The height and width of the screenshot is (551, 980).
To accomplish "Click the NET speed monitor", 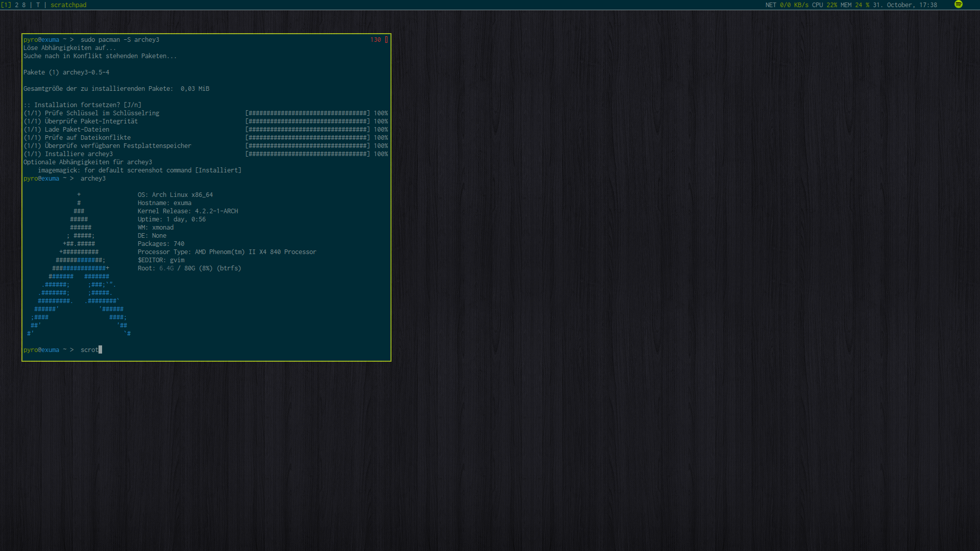I will coord(787,5).
